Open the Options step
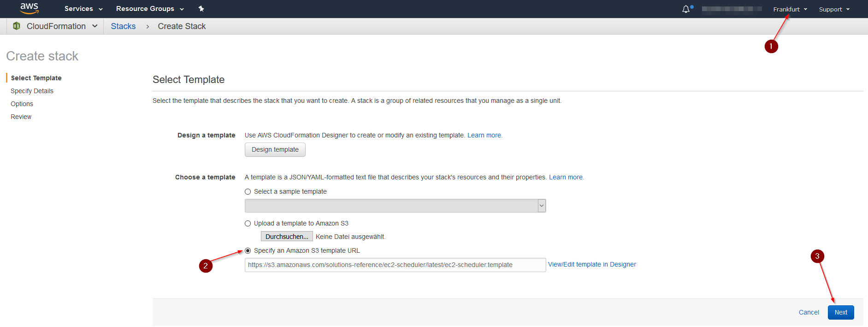 pos(22,104)
